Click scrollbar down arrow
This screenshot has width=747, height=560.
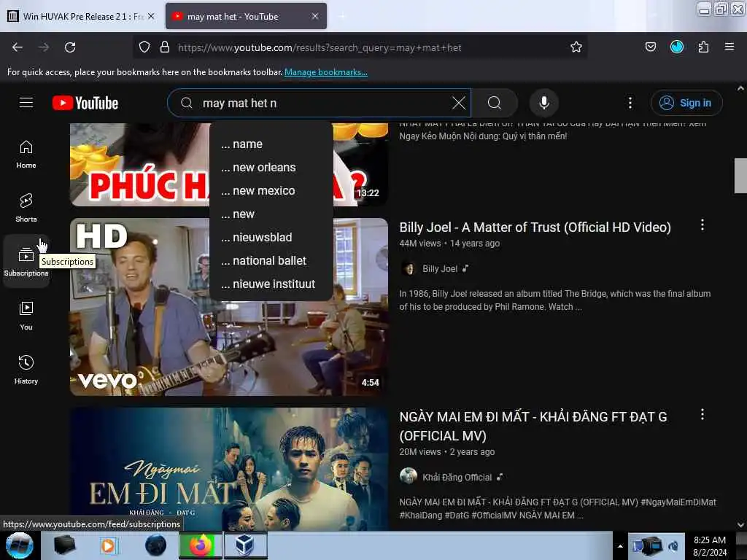tap(740, 525)
